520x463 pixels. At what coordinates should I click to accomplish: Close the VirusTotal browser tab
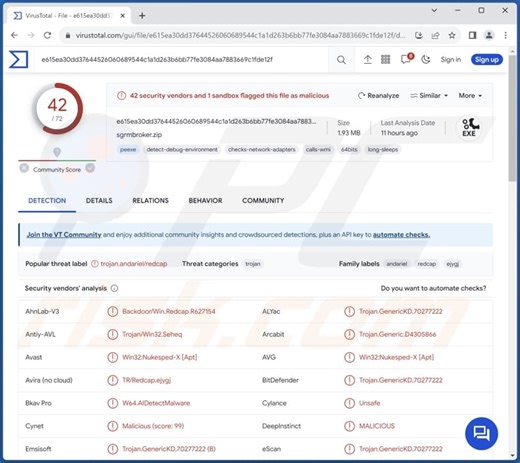point(123,15)
